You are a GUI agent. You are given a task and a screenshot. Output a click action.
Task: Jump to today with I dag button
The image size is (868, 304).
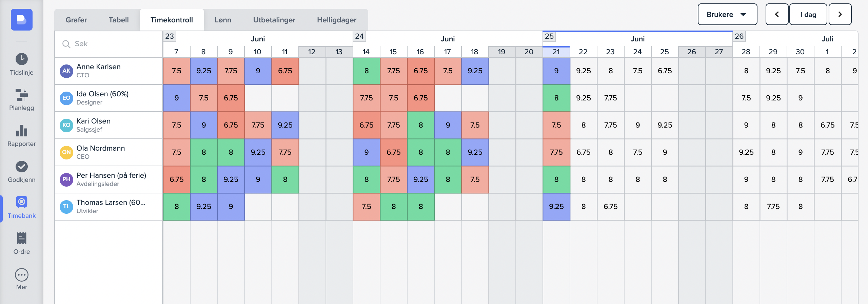(x=808, y=15)
